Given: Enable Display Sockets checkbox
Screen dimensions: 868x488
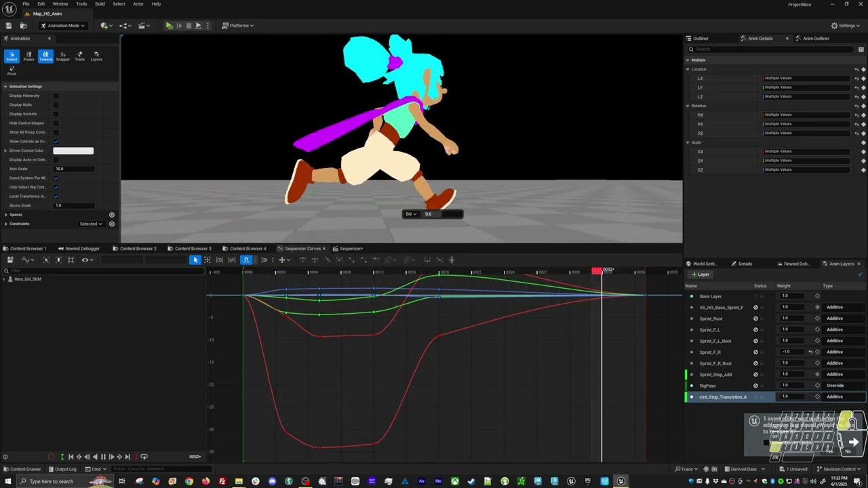Looking at the screenshot, I should coord(56,114).
